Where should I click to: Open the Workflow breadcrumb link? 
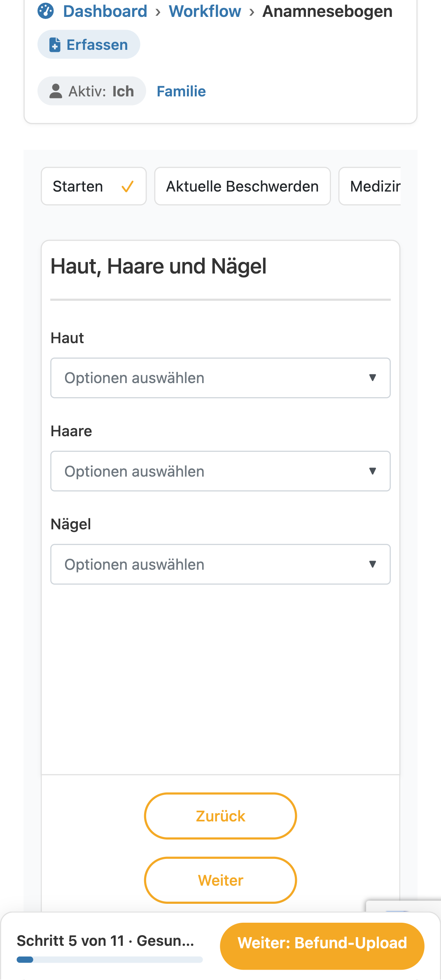pyautogui.click(x=205, y=11)
